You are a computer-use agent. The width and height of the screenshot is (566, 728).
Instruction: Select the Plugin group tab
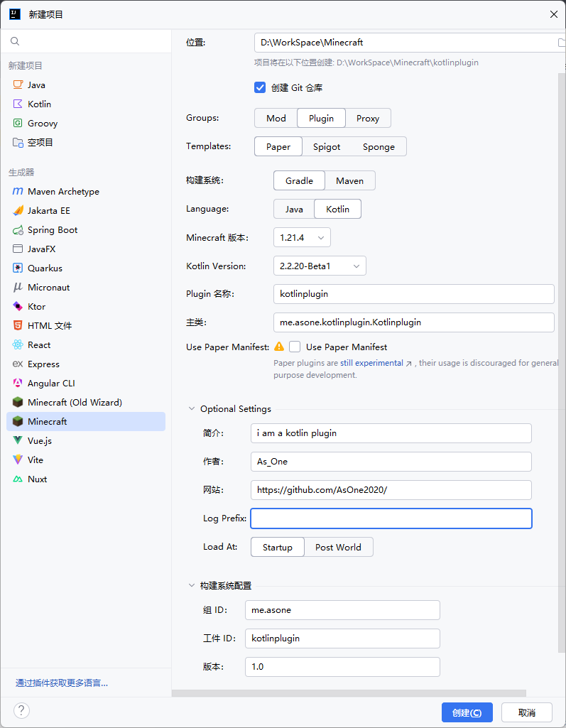pos(321,118)
